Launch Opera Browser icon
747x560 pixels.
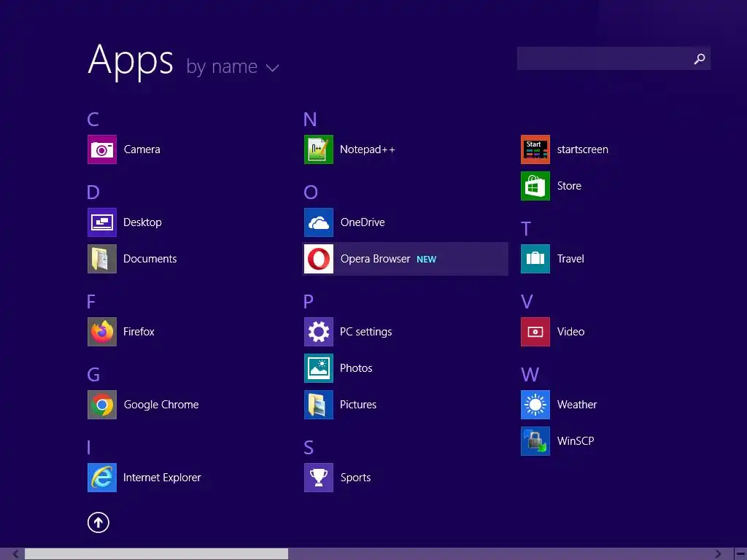point(319,259)
